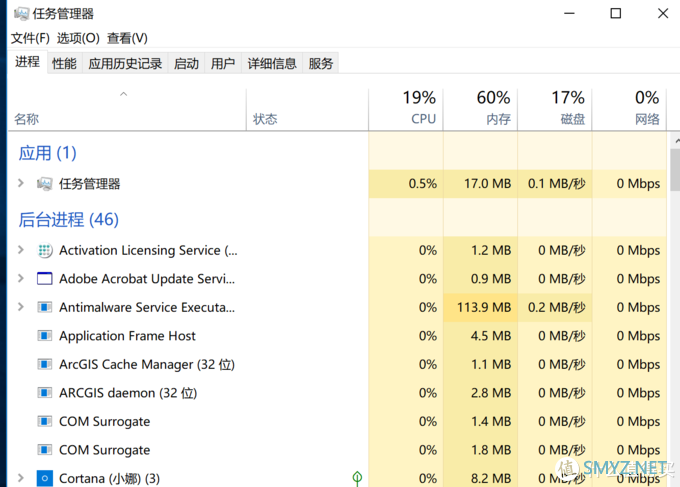Click the Application Frame Host icon
This screenshot has width=680, height=487.
coord(45,336)
